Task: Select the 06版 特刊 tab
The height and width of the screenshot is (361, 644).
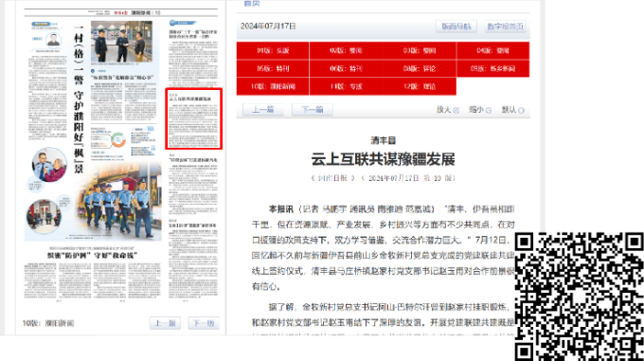Action: [x=346, y=68]
